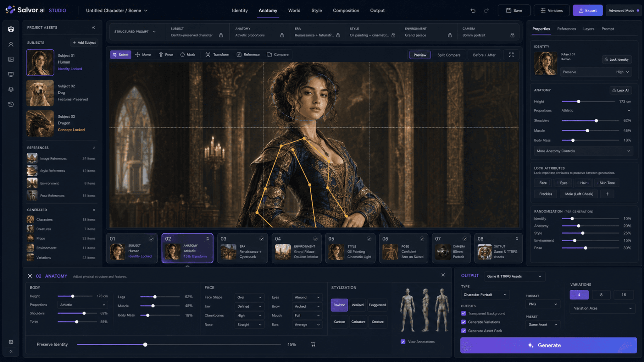Select Subject 03 Dragon thumbnail
644x362 pixels.
40,123
